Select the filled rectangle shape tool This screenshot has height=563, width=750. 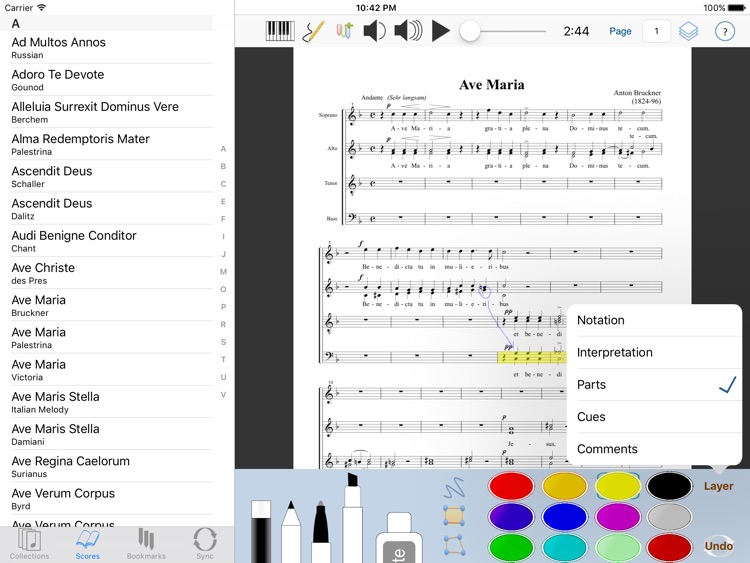454,516
